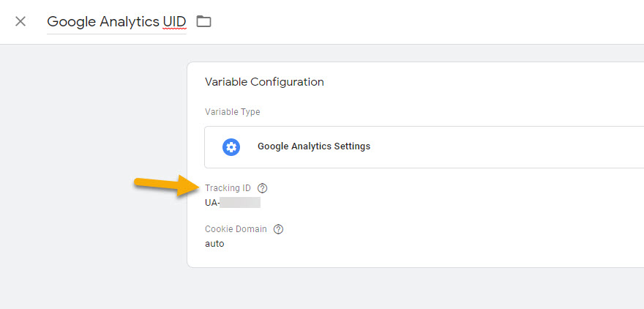Viewport: 644px width, 309px height.
Task: Close the variable editor with the X
Action: 20,21
